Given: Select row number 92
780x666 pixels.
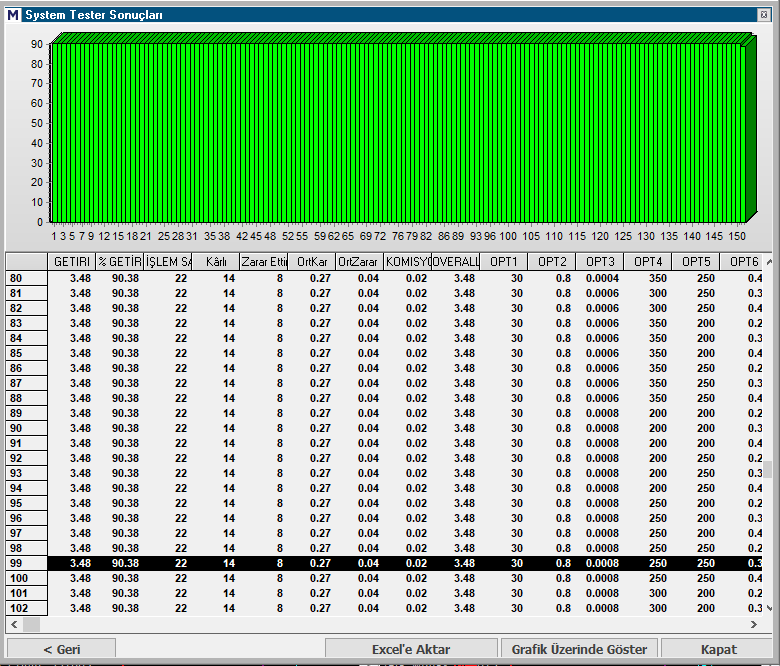Looking at the screenshot, I should tap(26, 458).
